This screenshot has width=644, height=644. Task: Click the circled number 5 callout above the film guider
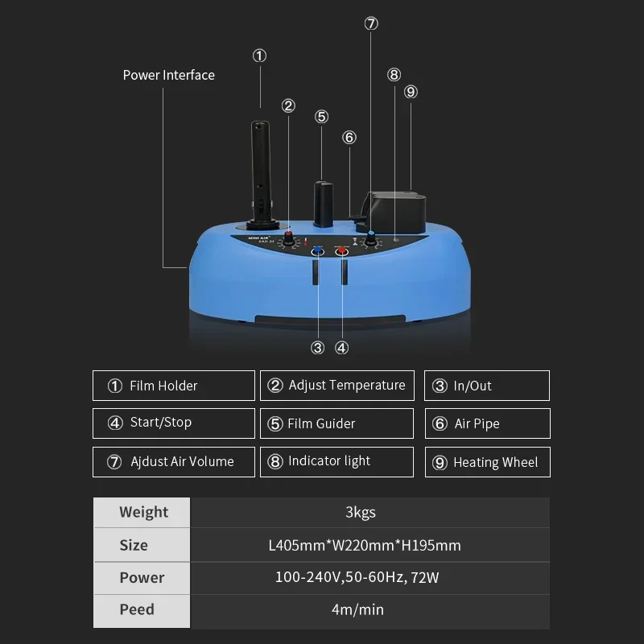[x=321, y=117]
